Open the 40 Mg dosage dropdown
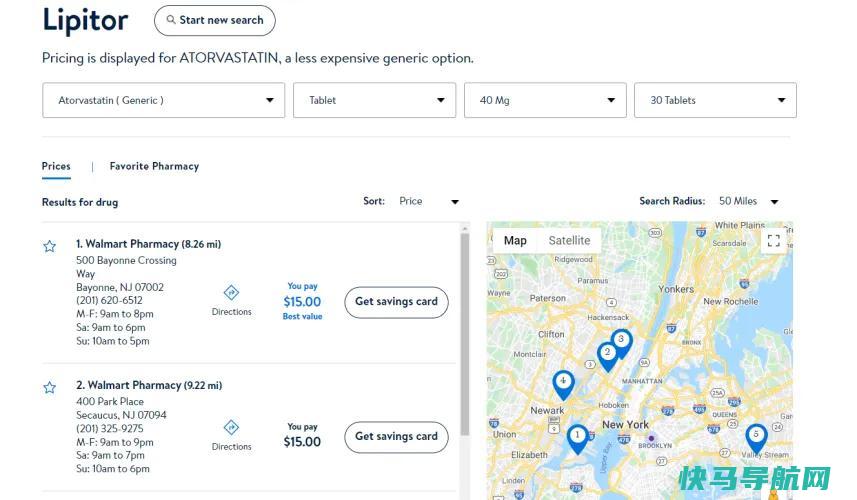Image resolution: width=857 pixels, height=500 pixels. (545, 100)
